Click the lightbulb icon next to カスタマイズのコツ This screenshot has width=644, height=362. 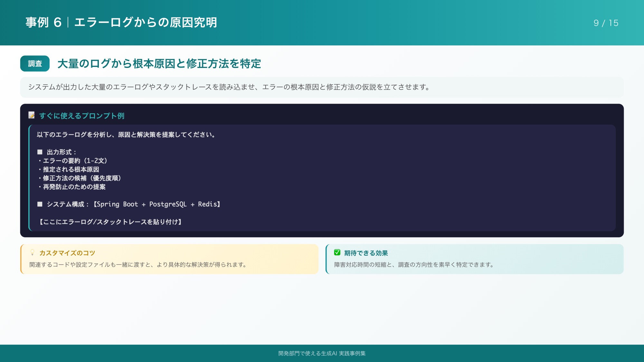click(x=32, y=252)
